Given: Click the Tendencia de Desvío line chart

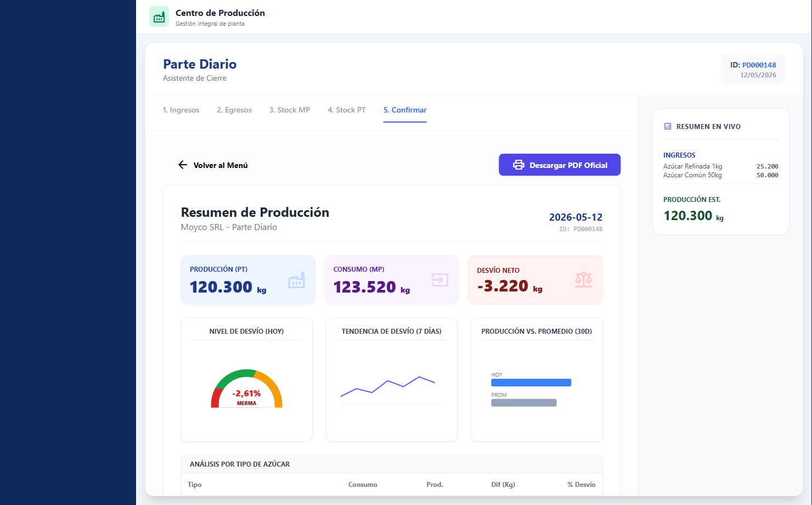Looking at the screenshot, I should pos(388,386).
